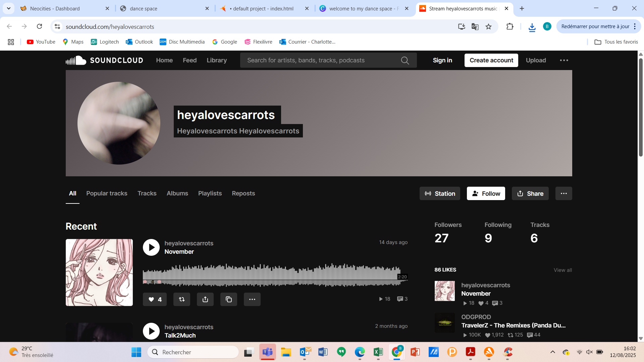Share the heyalovescarrots profile
This screenshot has height=362, width=644.
pos(530,193)
